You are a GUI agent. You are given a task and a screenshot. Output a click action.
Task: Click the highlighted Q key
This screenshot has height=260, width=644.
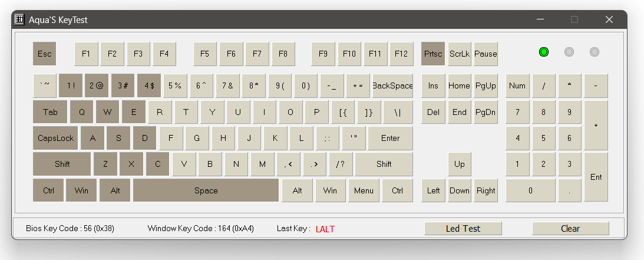click(81, 111)
